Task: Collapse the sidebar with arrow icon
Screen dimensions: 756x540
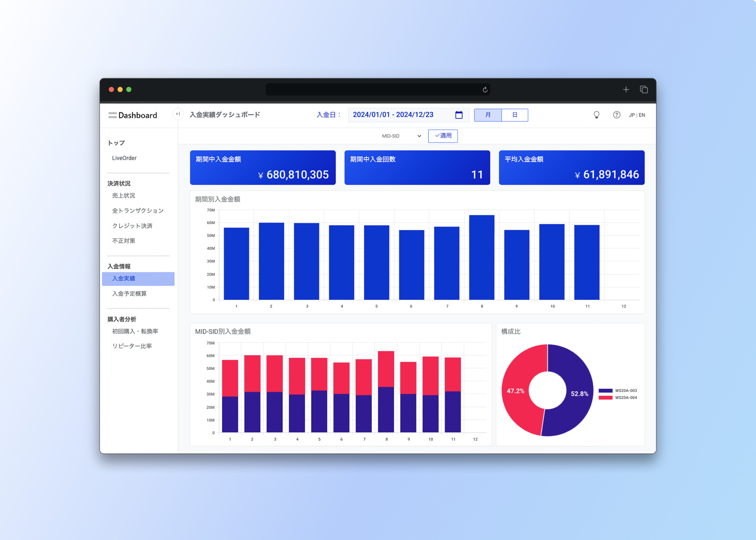Action: (x=178, y=114)
